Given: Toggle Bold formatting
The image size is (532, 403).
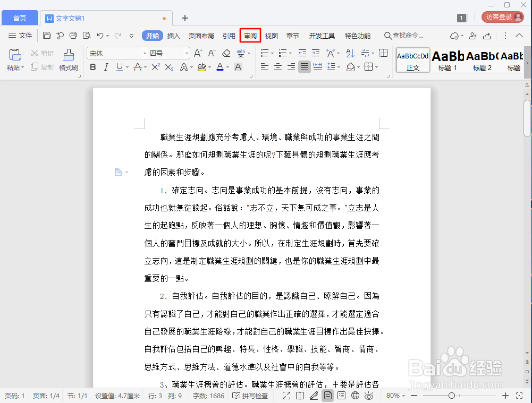Looking at the screenshot, I should pyautogui.click(x=93, y=67).
